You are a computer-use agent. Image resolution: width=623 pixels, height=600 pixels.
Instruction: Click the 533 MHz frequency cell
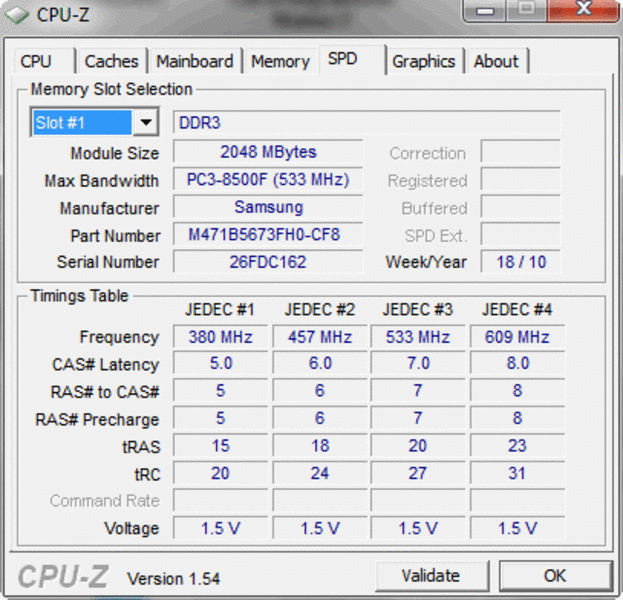[x=418, y=337]
